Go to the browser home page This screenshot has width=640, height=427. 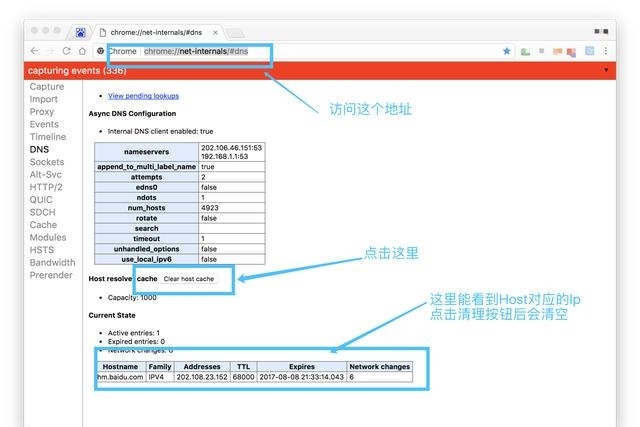(x=82, y=51)
